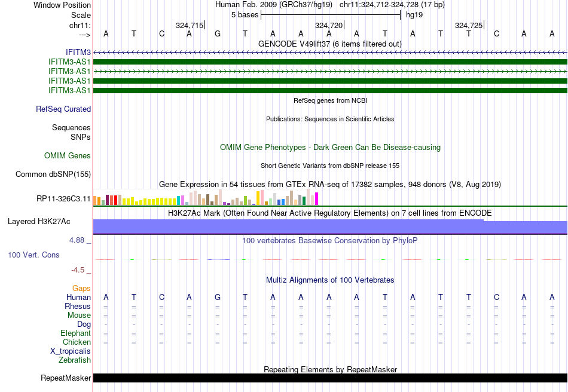Click the G base in Human alignment row
568x392 pixels.
pos(218,297)
